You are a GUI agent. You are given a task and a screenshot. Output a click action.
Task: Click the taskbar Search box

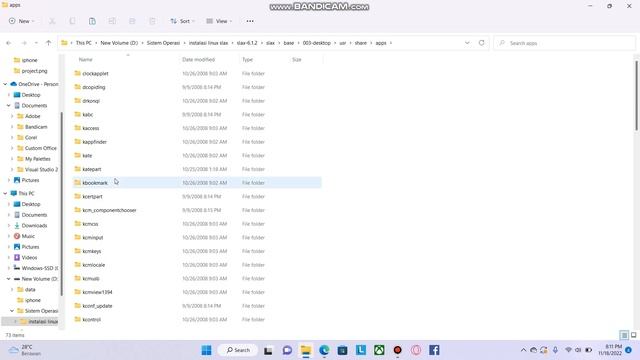[238, 350]
